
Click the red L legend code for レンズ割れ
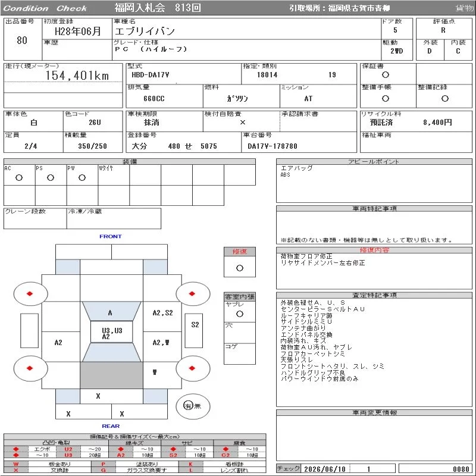[x=190, y=470]
